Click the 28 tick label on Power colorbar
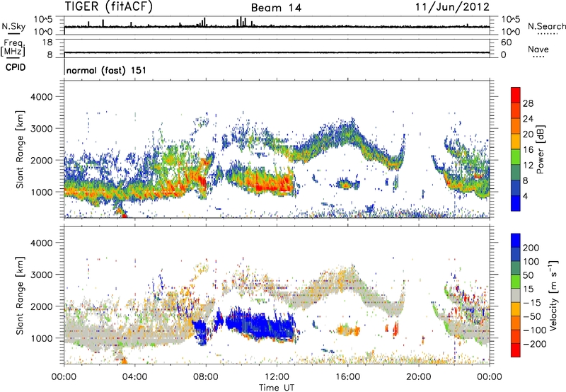The image size is (566, 392). pyautogui.click(x=528, y=103)
